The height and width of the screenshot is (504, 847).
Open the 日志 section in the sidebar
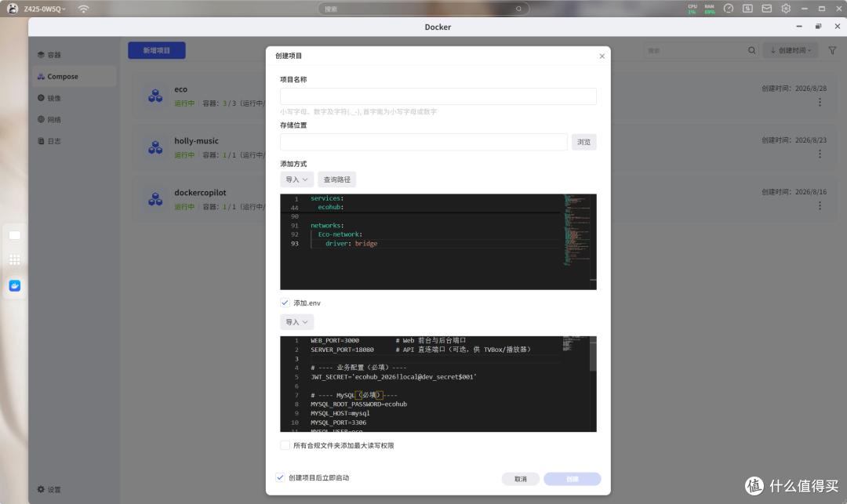pyautogui.click(x=49, y=141)
